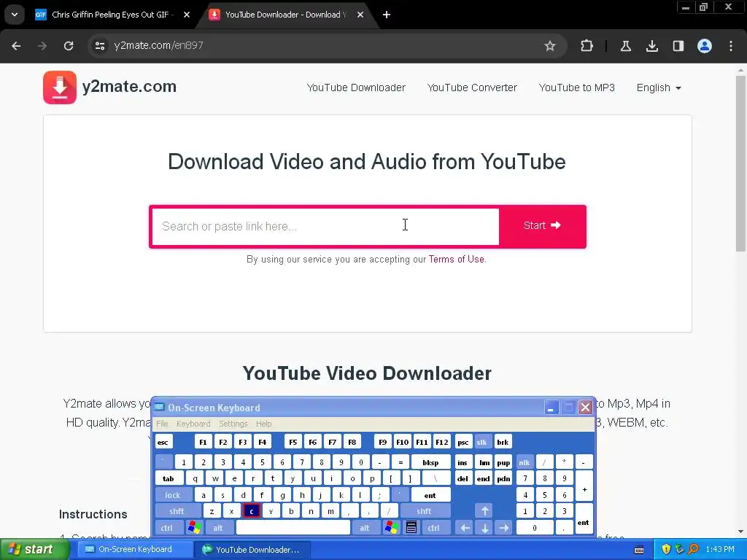Click the browser forward arrow
Viewport: 747px width, 560px height.
click(x=42, y=46)
